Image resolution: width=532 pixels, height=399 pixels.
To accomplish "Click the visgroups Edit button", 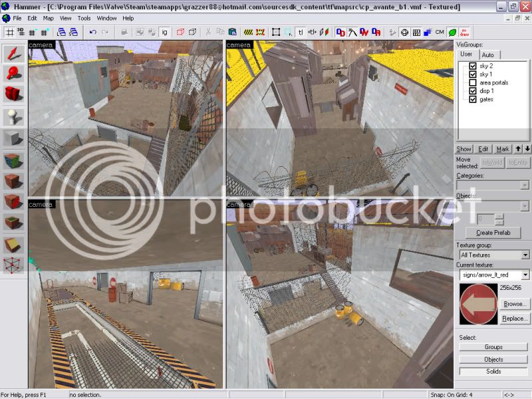I will click(x=483, y=149).
